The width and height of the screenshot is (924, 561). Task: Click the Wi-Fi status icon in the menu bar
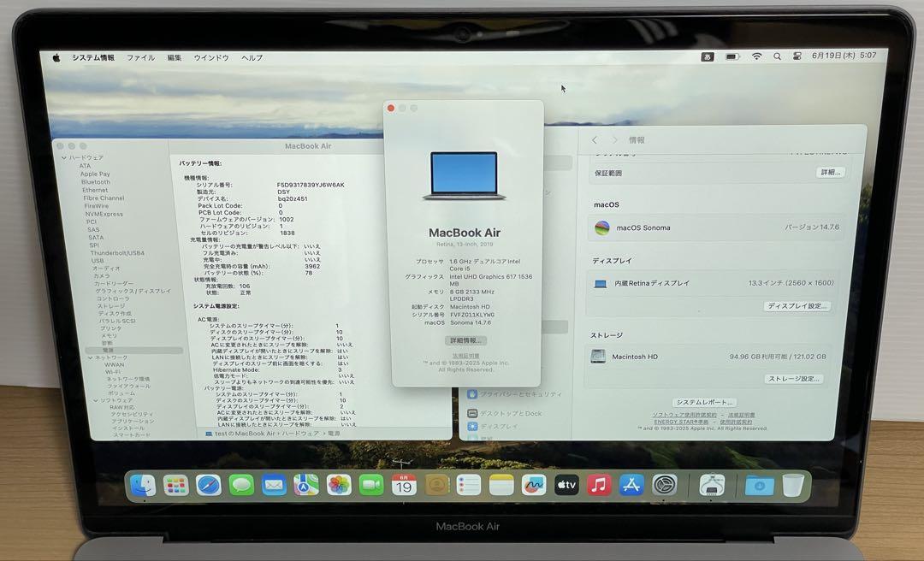coord(756,56)
